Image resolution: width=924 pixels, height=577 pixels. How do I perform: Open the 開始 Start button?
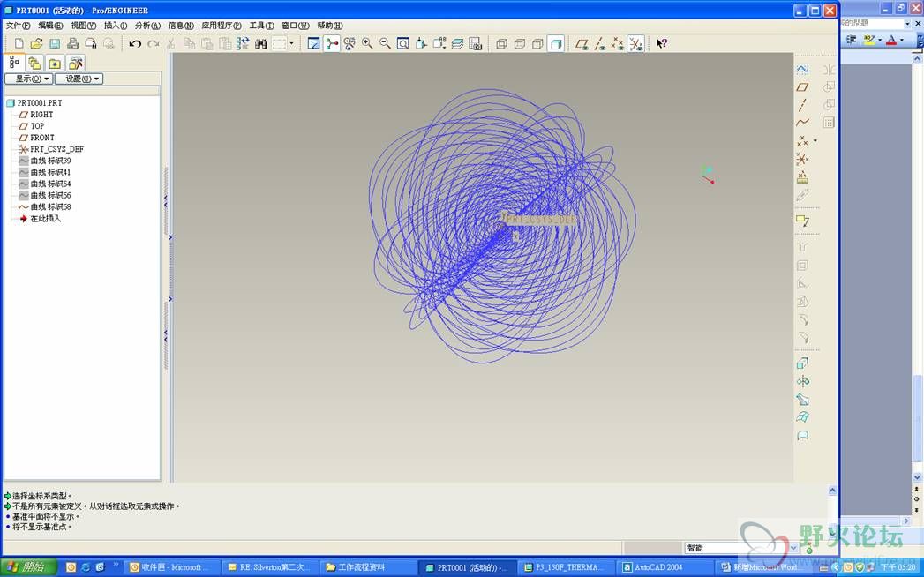(x=29, y=567)
